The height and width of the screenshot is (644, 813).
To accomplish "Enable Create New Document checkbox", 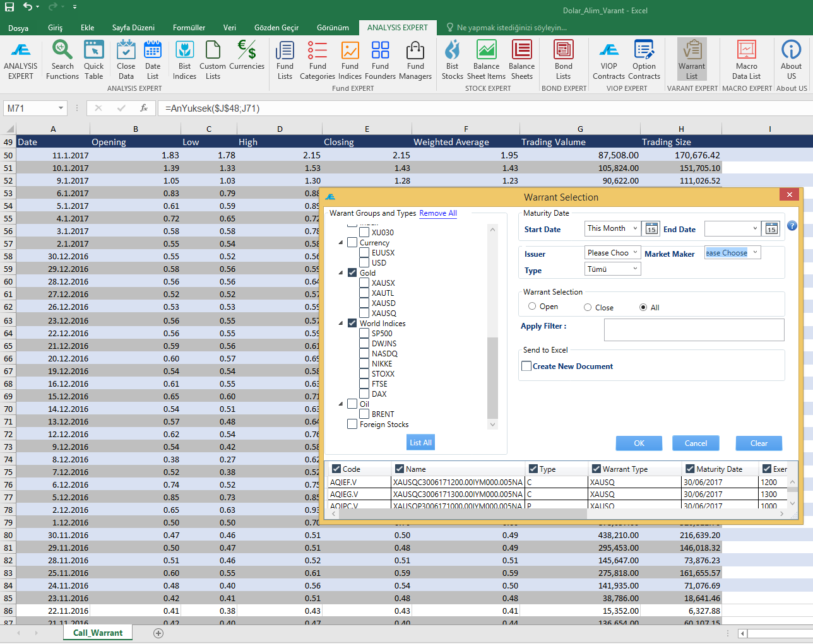I will pos(526,366).
